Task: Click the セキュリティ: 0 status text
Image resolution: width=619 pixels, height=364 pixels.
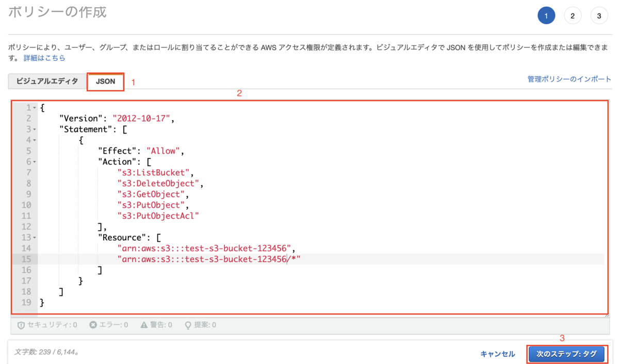Action: click(x=52, y=325)
